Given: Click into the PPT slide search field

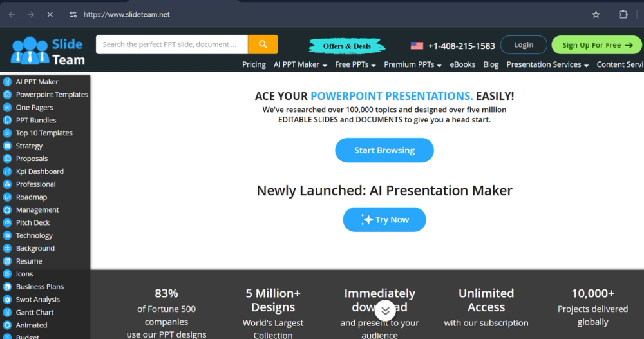Looking at the screenshot, I should coord(172,44).
